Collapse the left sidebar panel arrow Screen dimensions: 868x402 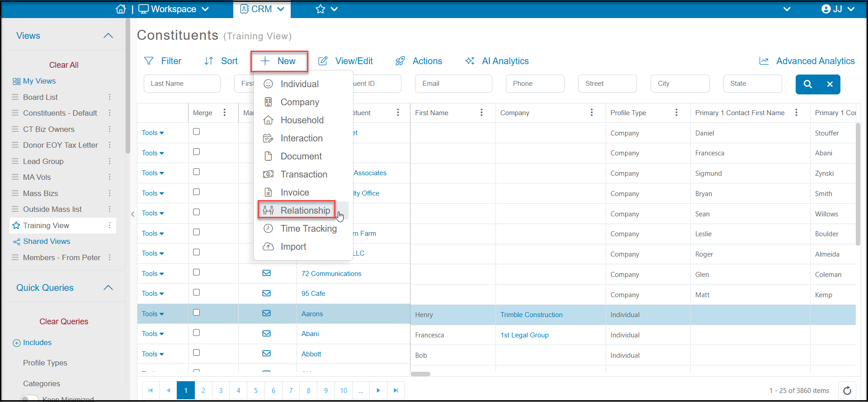pos(132,214)
